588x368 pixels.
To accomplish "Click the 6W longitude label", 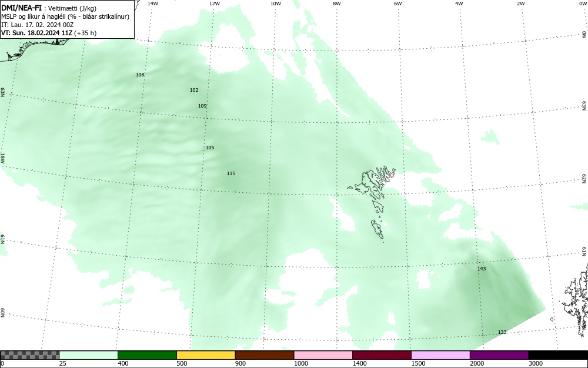I will coord(398,4).
